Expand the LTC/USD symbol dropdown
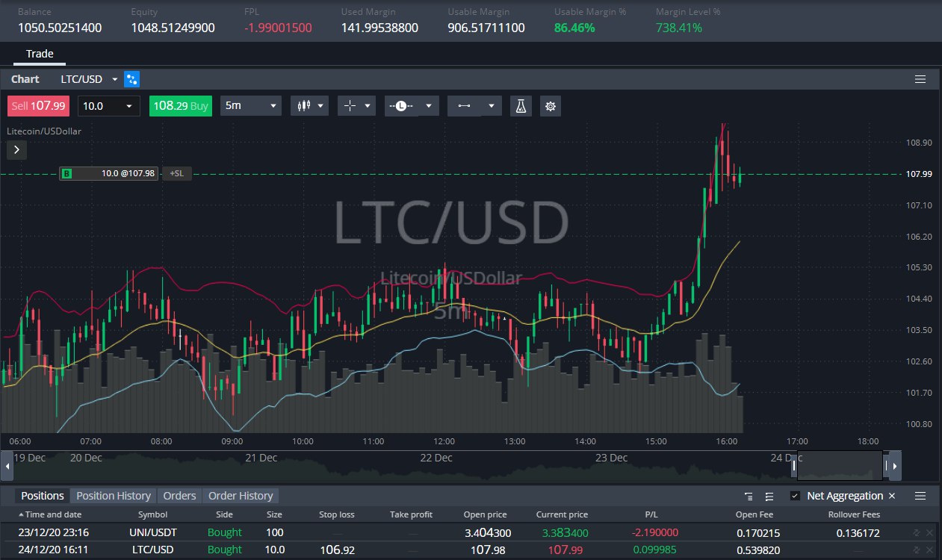942x560 pixels. pyautogui.click(x=115, y=79)
